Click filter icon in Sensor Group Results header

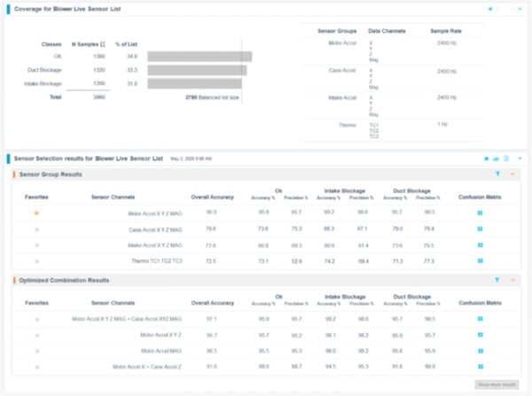tap(497, 175)
